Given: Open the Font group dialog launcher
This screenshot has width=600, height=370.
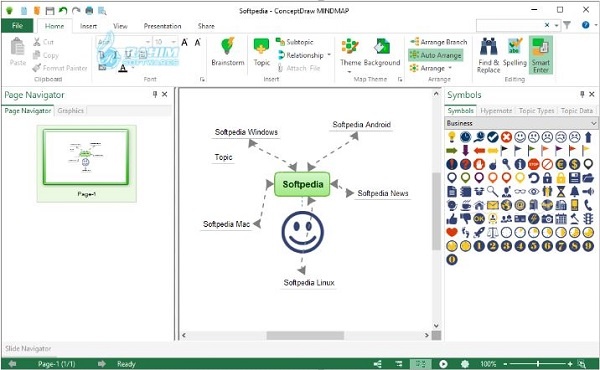Looking at the screenshot, I should point(202,80).
